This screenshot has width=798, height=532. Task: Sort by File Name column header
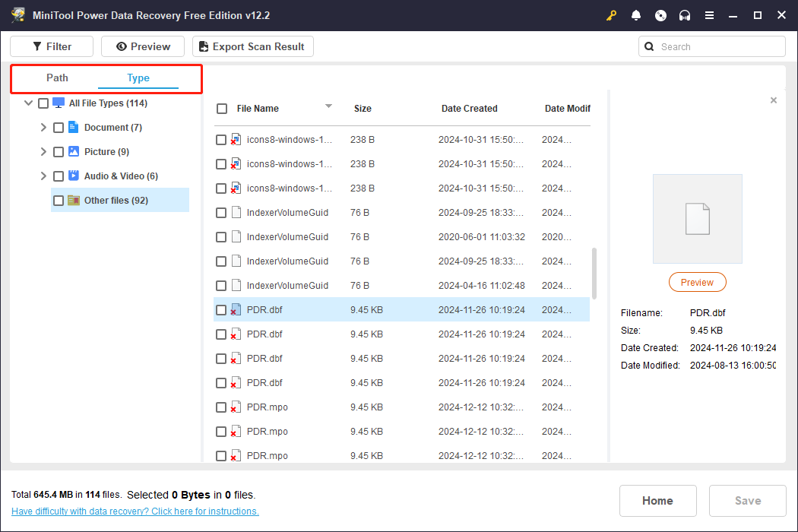[258, 109]
